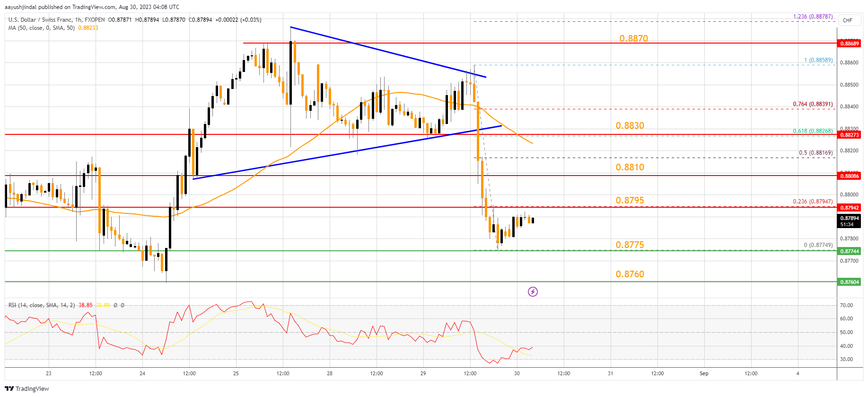Screen dimensions: 868x397
Task: Click the 0.87800 price axis label
Action: click(849, 238)
